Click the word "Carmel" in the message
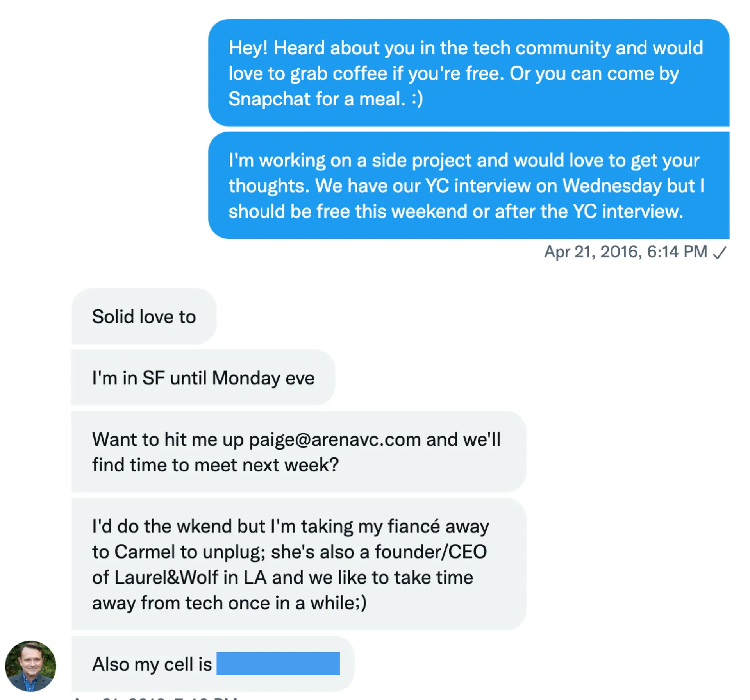This screenshot has height=700, width=750. [x=145, y=552]
